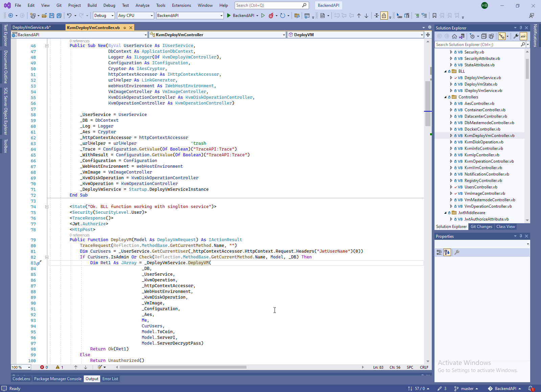
Task: Click the Save All toolbar icon
Action: point(59,16)
